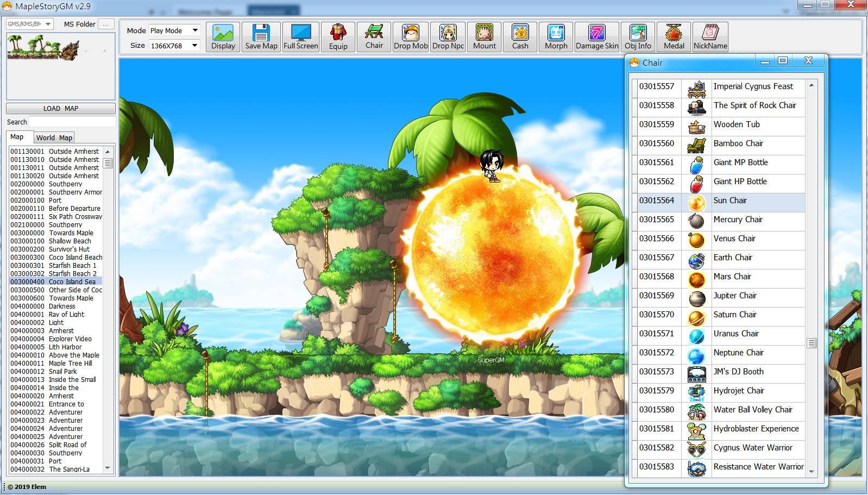868x495 pixels.
Task: Select the Snail Park map row
Action: click(55, 371)
